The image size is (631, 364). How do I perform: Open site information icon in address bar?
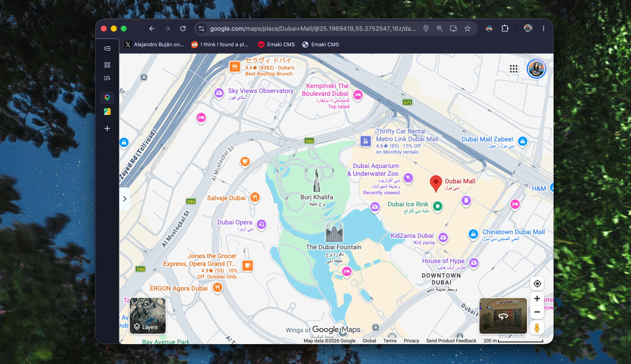[202, 29]
